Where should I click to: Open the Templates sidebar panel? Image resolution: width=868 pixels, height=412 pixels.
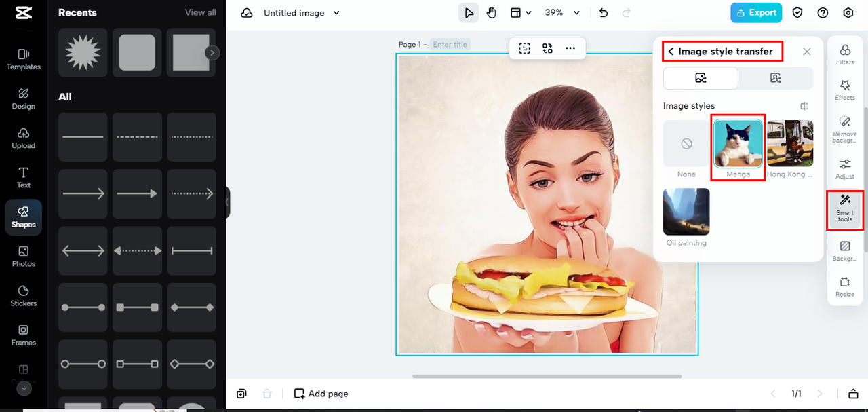(24, 59)
